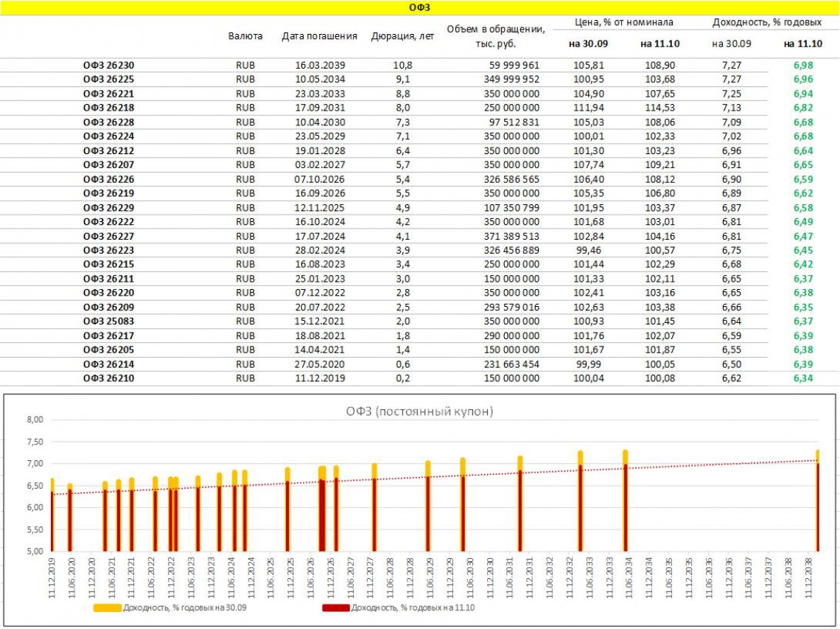Image resolution: width=840 pixels, height=629 pixels.
Task: Click the 99,46 price cell
Action: point(587,250)
